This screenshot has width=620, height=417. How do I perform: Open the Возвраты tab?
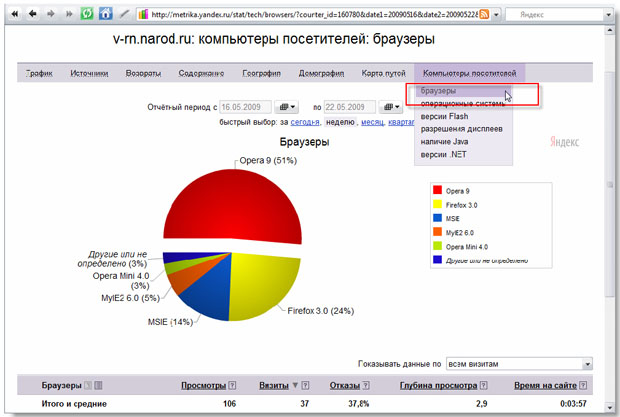[143, 73]
